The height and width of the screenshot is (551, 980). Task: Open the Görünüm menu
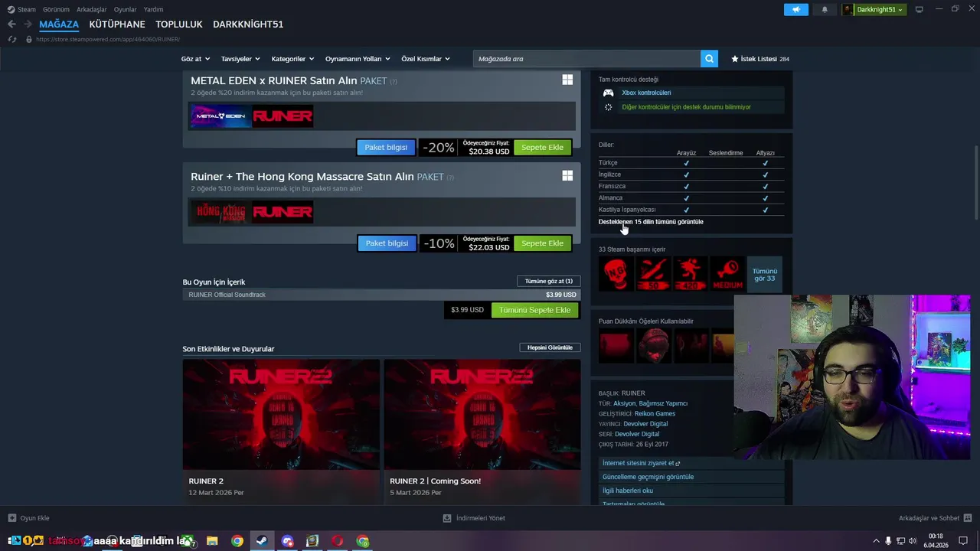pyautogui.click(x=56, y=9)
